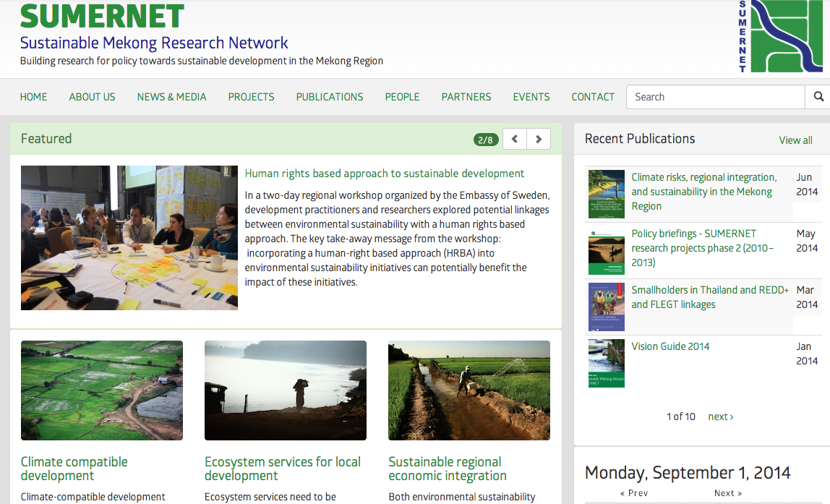Go to previous featured slide arrow

click(514, 139)
